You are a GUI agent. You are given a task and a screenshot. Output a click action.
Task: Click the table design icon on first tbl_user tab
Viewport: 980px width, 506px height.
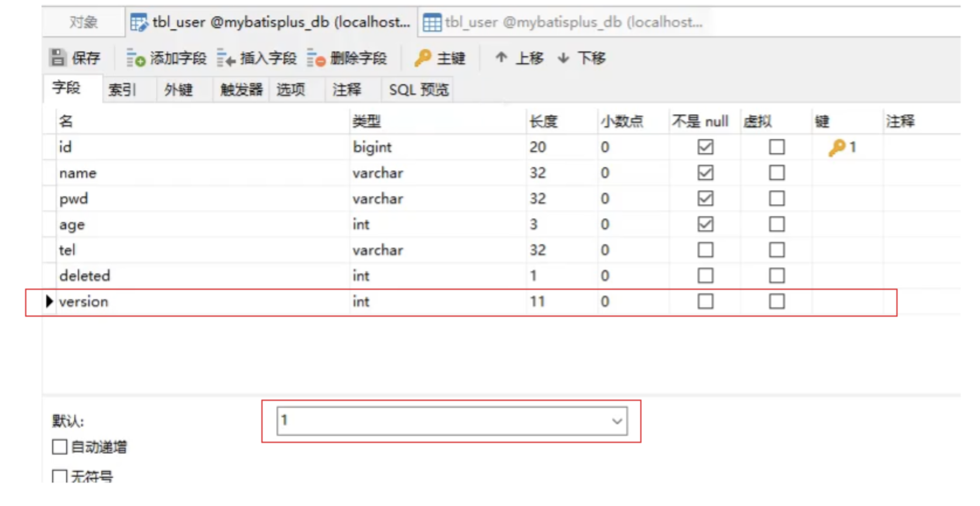[139, 22]
